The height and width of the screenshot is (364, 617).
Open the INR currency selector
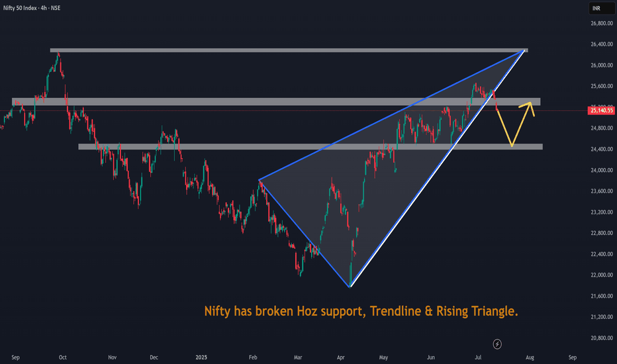click(601, 8)
